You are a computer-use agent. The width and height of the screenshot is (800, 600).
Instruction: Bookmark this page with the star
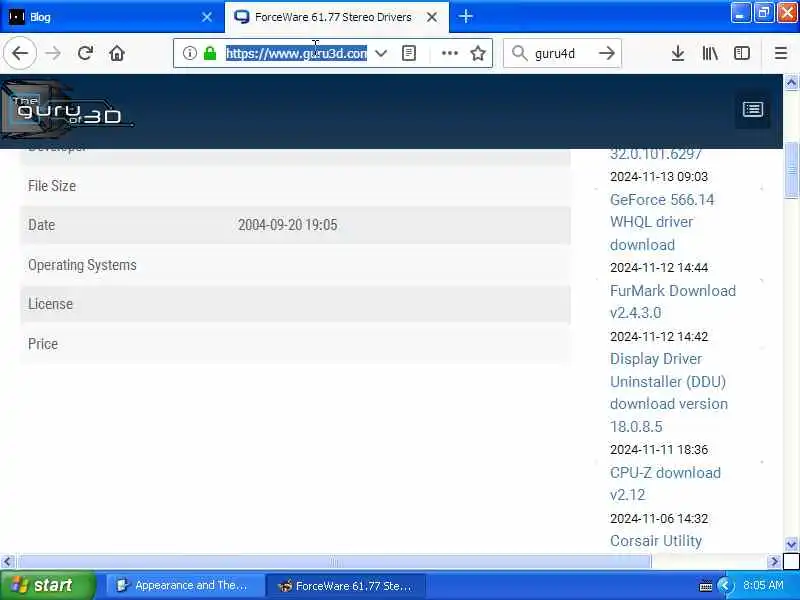(x=478, y=53)
